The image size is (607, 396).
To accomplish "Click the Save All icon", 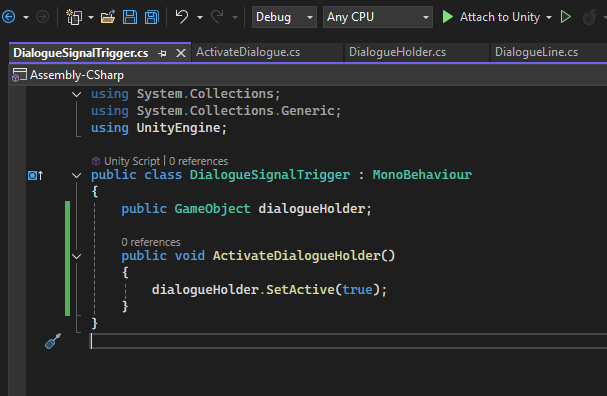I will coord(152,17).
